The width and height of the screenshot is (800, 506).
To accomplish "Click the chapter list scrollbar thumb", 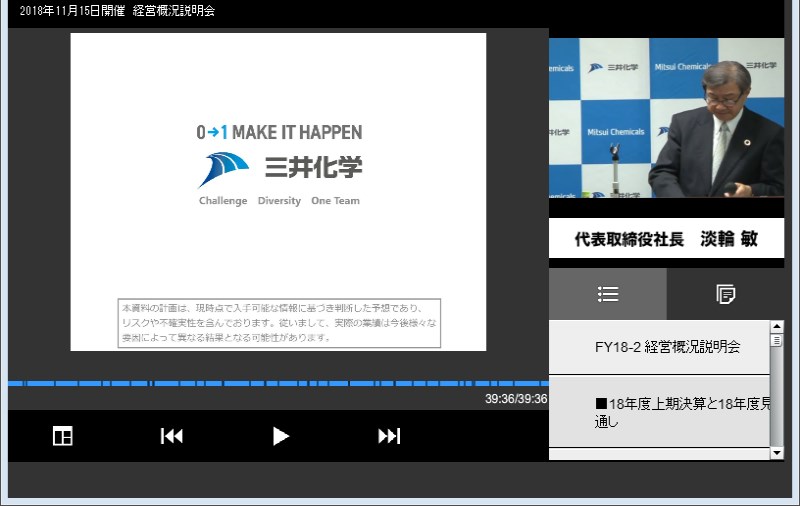I will click(777, 340).
